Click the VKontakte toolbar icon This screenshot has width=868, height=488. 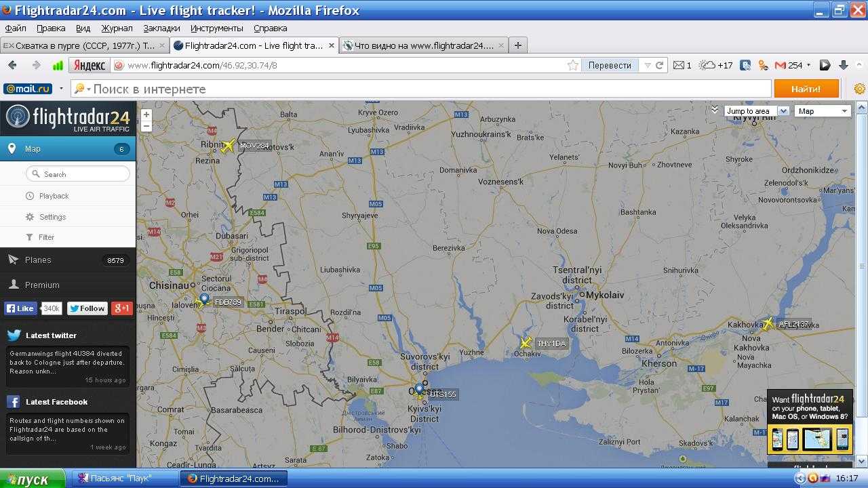[x=745, y=65]
